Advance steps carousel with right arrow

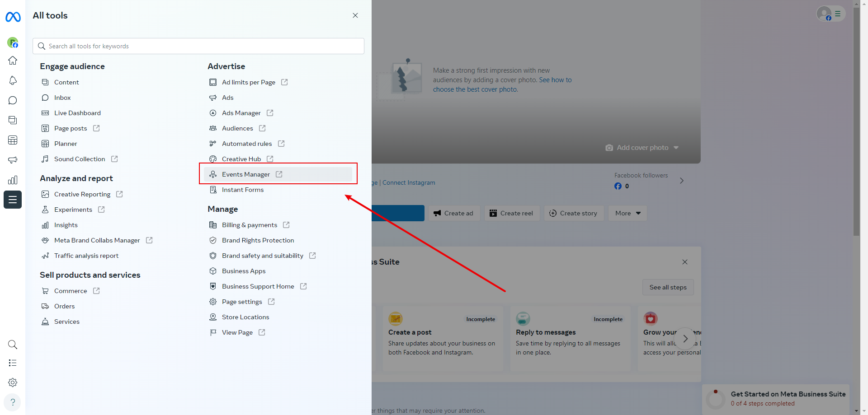685,339
